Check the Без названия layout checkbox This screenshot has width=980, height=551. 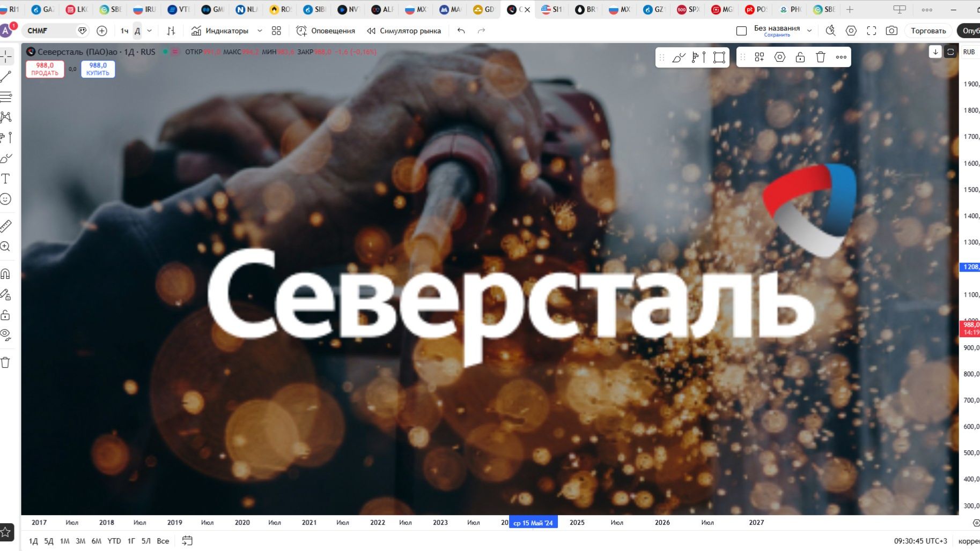pyautogui.click(x=742, y=31)
